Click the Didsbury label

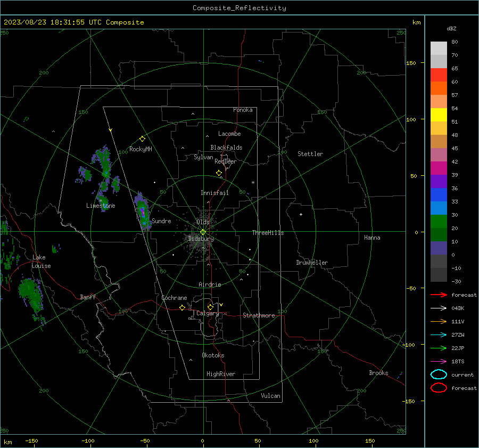201,239
